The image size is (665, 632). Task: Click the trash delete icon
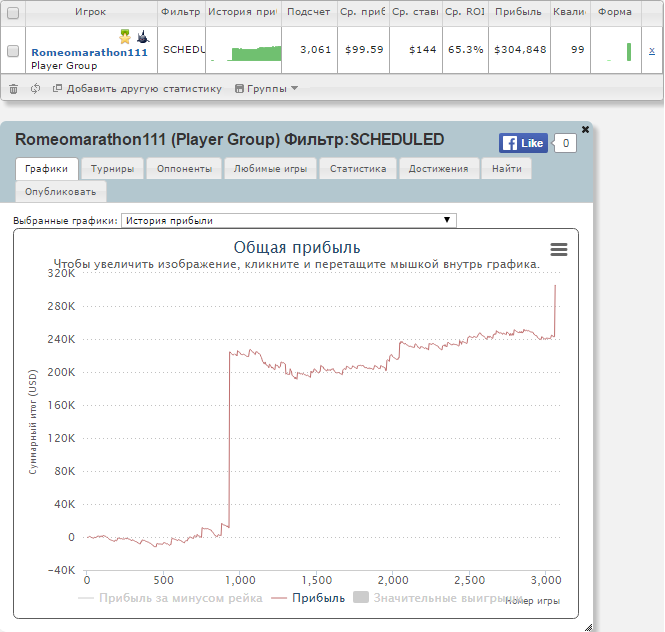tap(14, 89)
